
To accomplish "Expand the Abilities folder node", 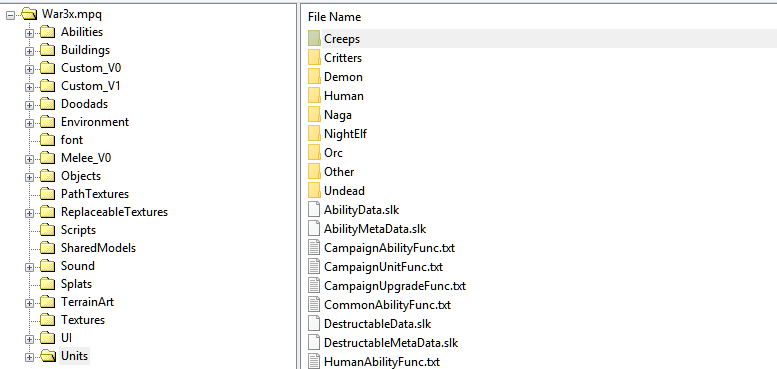I will (x=29, y=33).
